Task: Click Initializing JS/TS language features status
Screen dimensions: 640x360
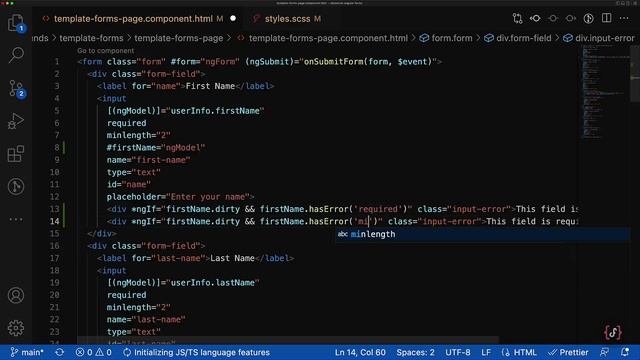Action: point(197,352)
